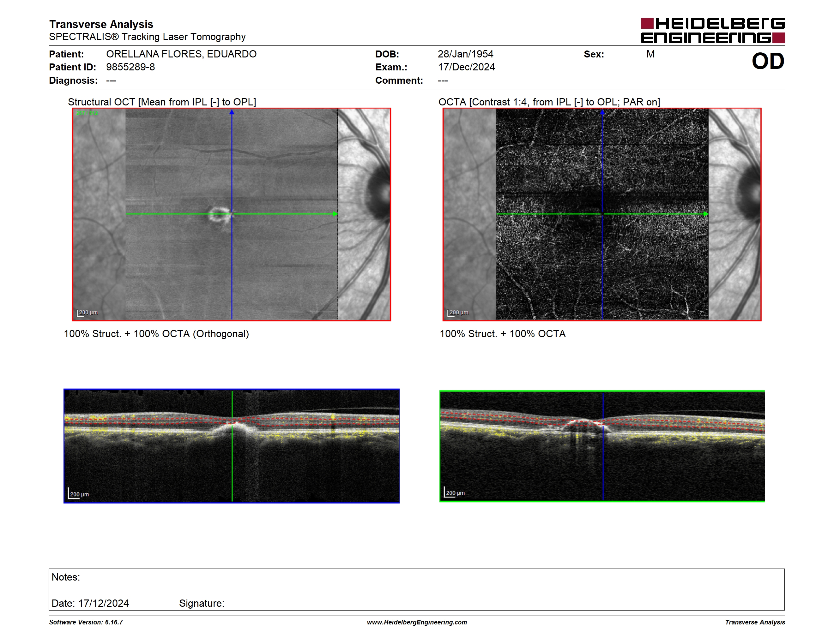Click the 100% Struct. + 100% OCTA (Orthogonal) label
834x644 pixels.
(156, 334)
